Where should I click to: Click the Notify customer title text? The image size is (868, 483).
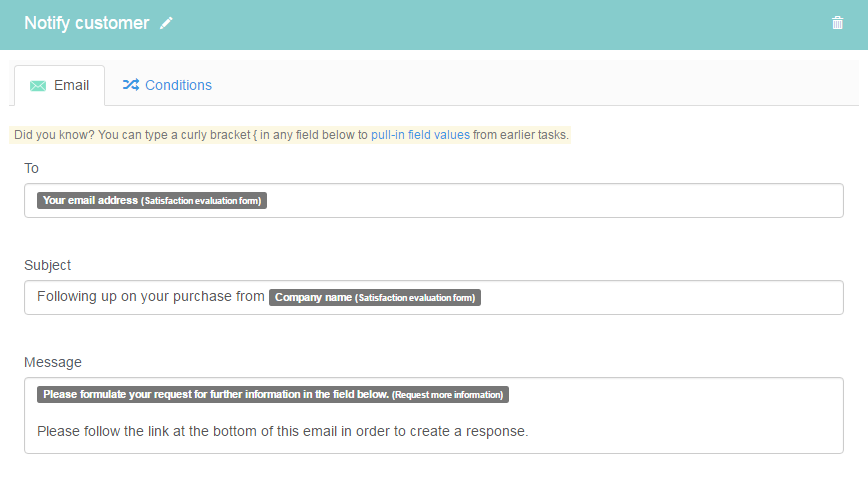pyautogui.click(x=87, y=23)
